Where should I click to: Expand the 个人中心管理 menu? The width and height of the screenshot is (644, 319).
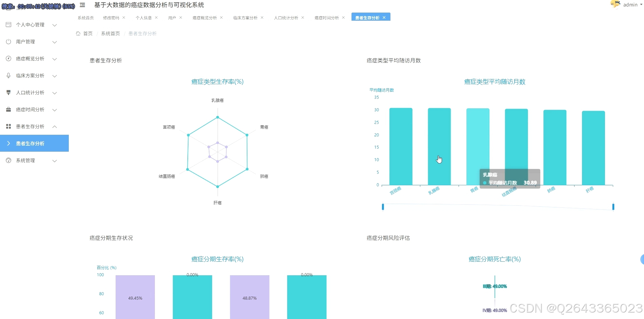coord(32,24)
